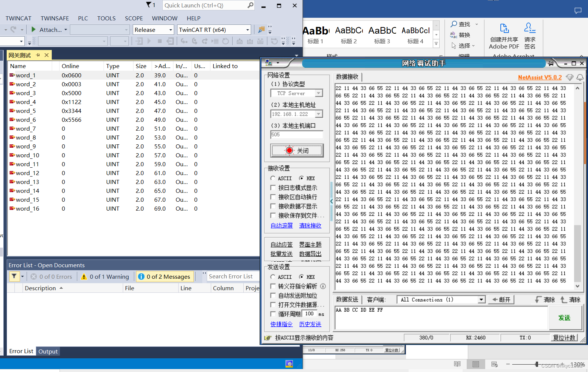Switch to the 数据接收 tab
Viewport: 588px width, 372px height.
[347, 77]
